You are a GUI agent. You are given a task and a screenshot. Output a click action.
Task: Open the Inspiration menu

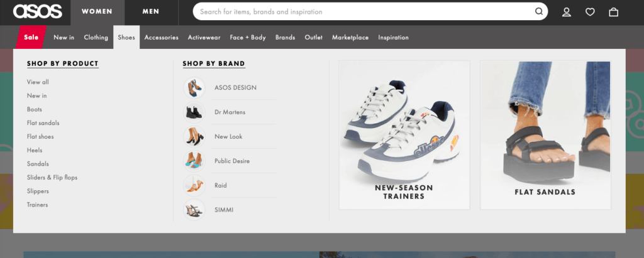coord(393,37)
